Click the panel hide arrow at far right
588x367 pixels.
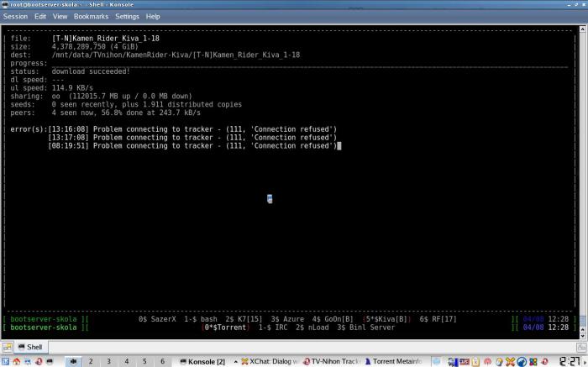pos(585,362)
